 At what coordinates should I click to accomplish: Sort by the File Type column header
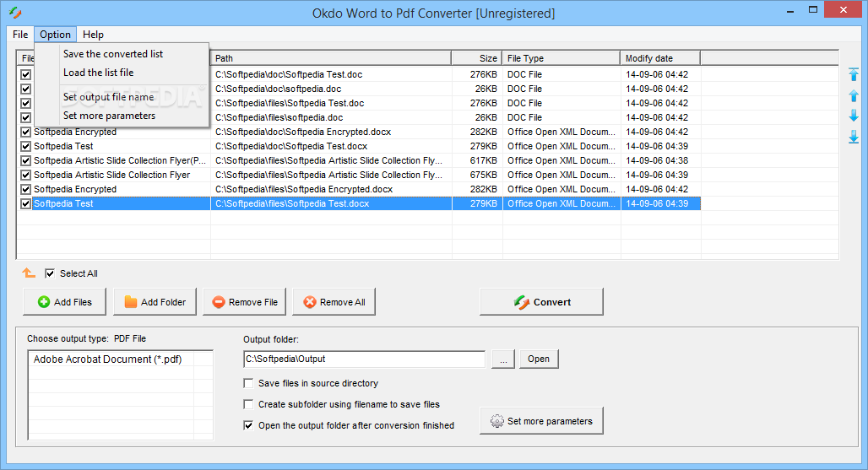coord(561,58)
